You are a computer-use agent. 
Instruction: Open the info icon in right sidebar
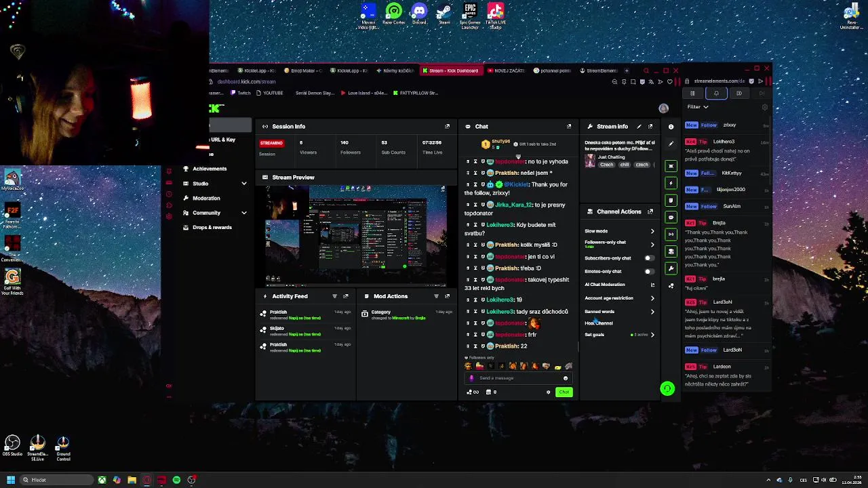pos(671,127)
